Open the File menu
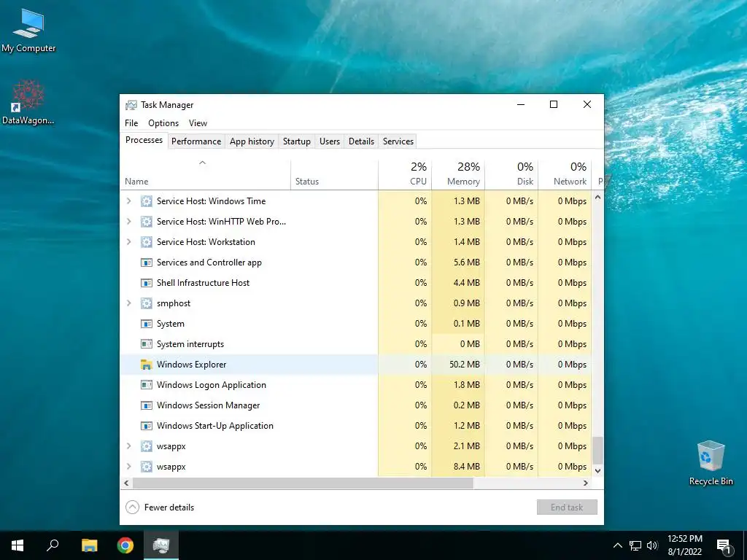Viewport: 747px width, 560px height. pyautogui.click(x=131, y=122)
